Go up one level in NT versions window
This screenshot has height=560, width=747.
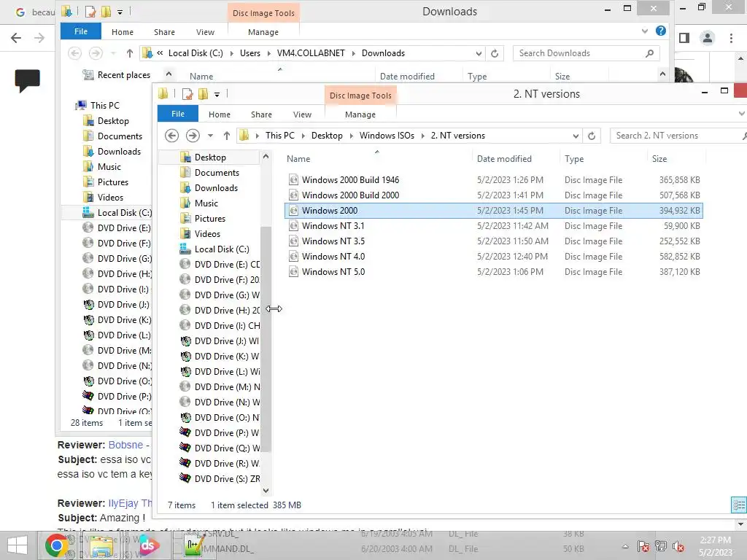click(x=227, y=136)
